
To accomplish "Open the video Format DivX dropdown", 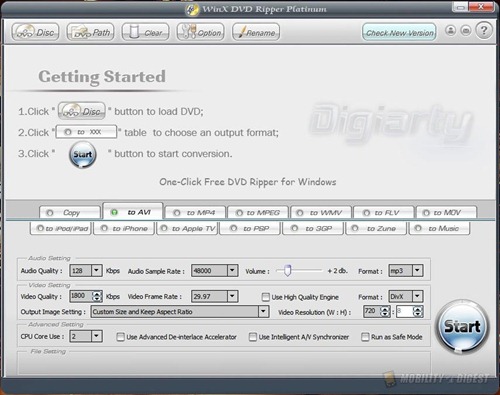I will (x=417, y=296).
